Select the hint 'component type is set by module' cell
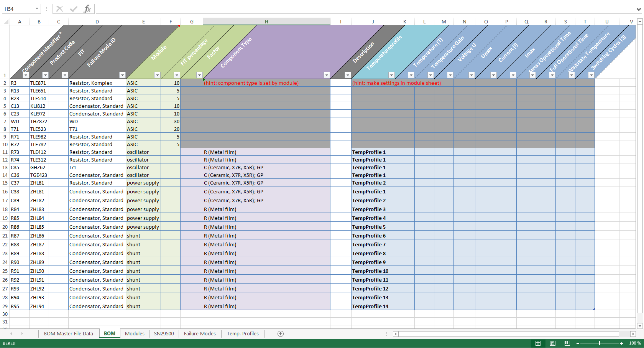The width and height of the screenshot is (644, 348). (266, 83)
